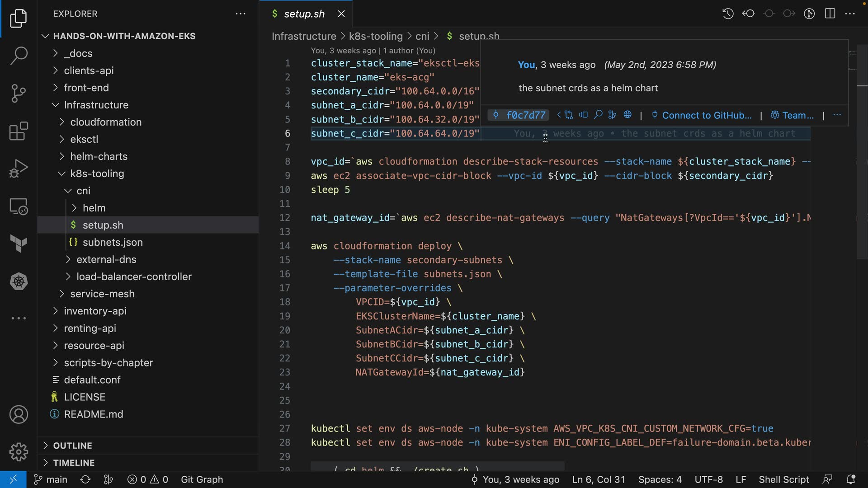This screenshot has width=868, height=488.
Task: Change language mode Shell Script
Action: (x=783, y=479)
